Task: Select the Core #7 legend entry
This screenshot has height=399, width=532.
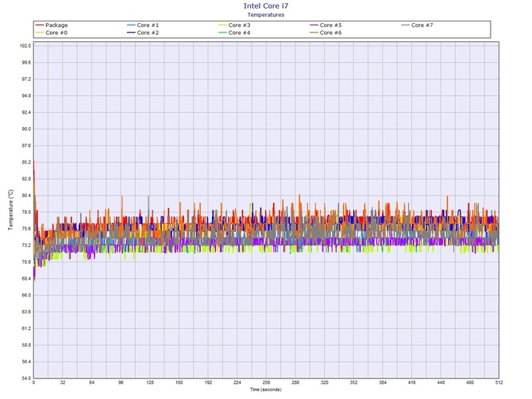Action: coord(417,25)
